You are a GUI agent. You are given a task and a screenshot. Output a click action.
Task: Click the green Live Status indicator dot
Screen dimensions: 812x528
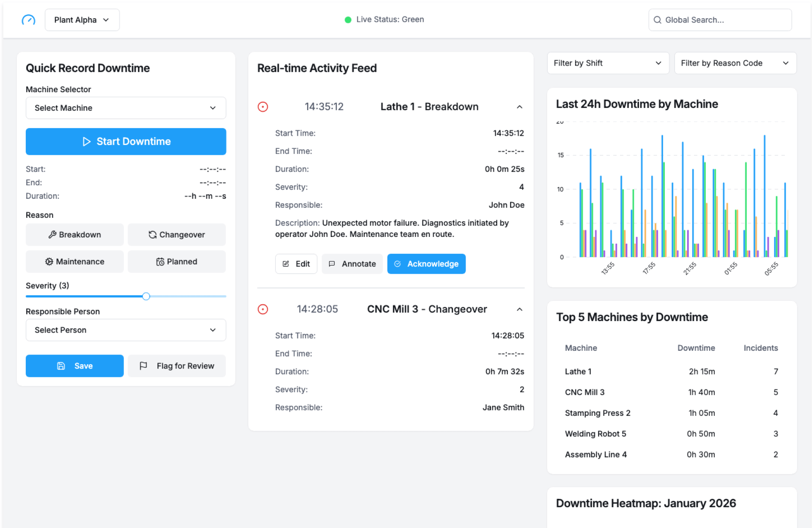(348, 20)
